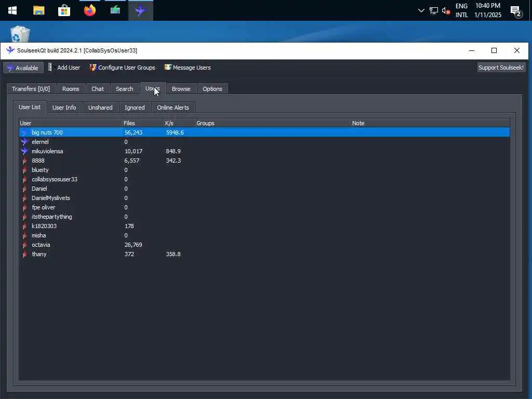Sort by the User column header
The width and height of the screenshot is (532, 399).
pyautogui.click(x=71, y=123)
